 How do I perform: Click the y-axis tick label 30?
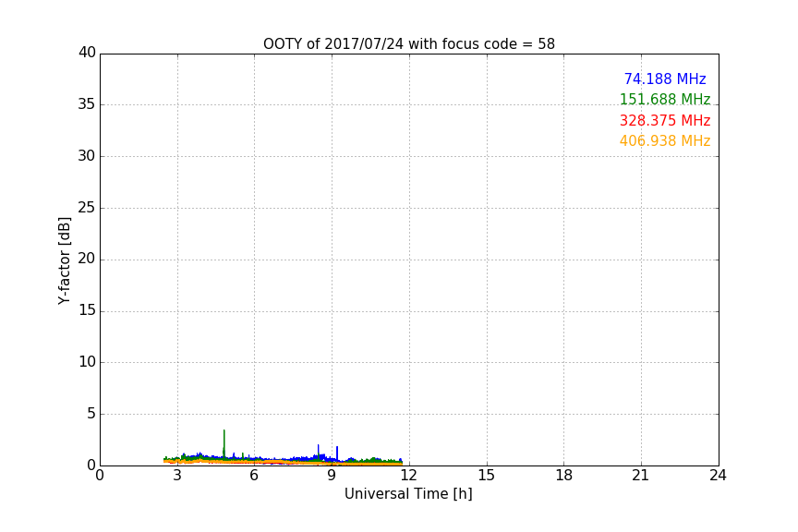click(x=87, y=156)
